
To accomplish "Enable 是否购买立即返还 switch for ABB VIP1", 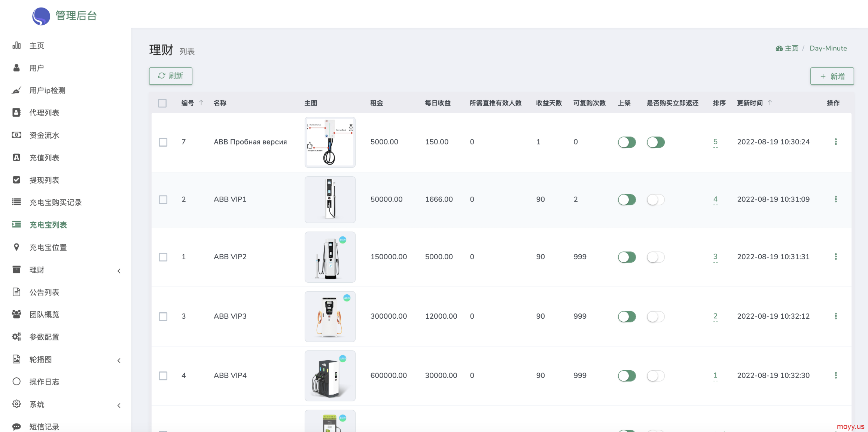I will coord(656,200).
